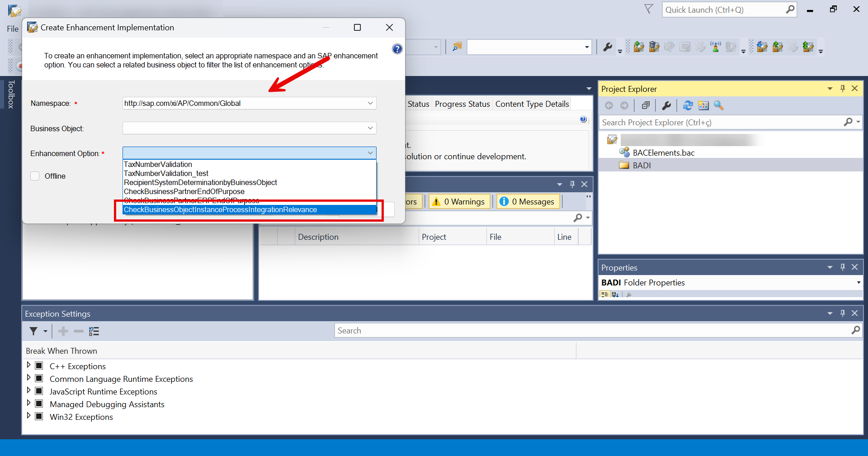Expand Win32 Exceptions node
Screen dimensions: 868x456
[x=28, y=416]
